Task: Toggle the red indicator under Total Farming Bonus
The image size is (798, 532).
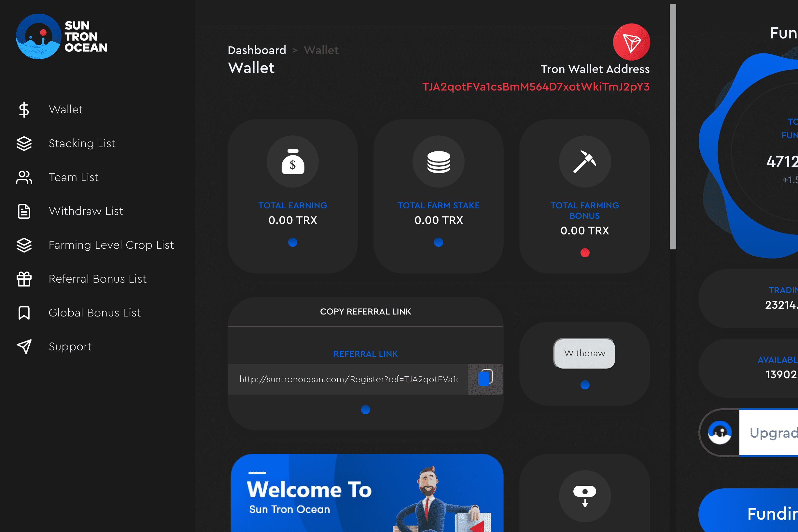Action: [x=584, y=252]
